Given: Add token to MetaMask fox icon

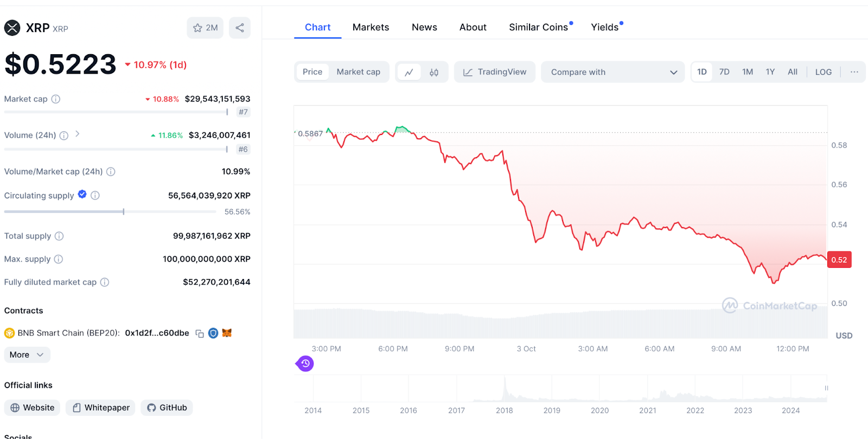Looking at the screenshot, I should coord(227,333).
